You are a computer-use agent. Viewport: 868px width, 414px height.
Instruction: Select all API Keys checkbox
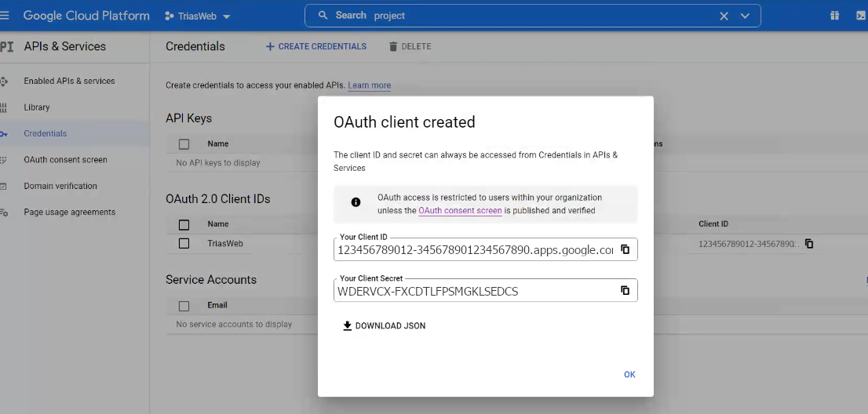coord(184,144)
